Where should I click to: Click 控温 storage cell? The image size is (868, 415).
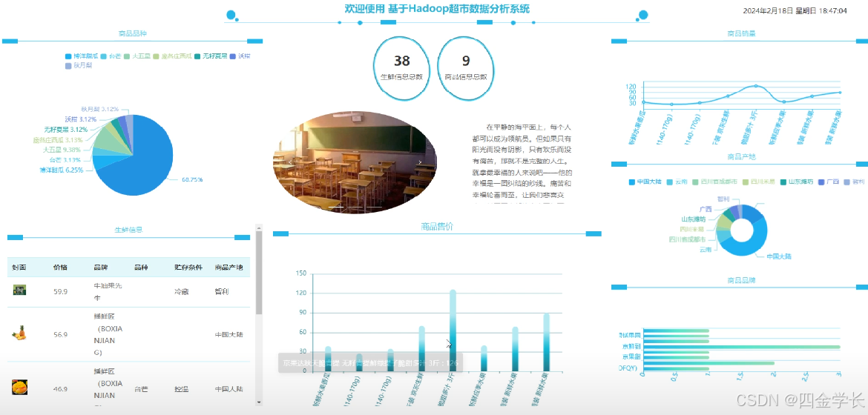tap(182, 389)
